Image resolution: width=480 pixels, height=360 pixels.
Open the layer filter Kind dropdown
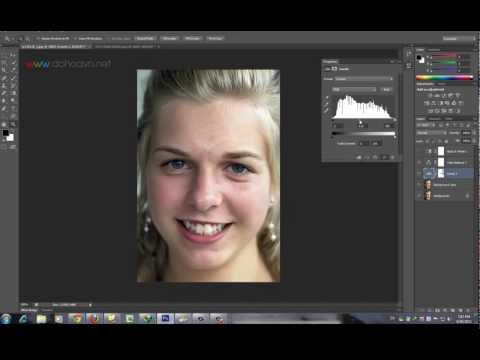[425, 125]
